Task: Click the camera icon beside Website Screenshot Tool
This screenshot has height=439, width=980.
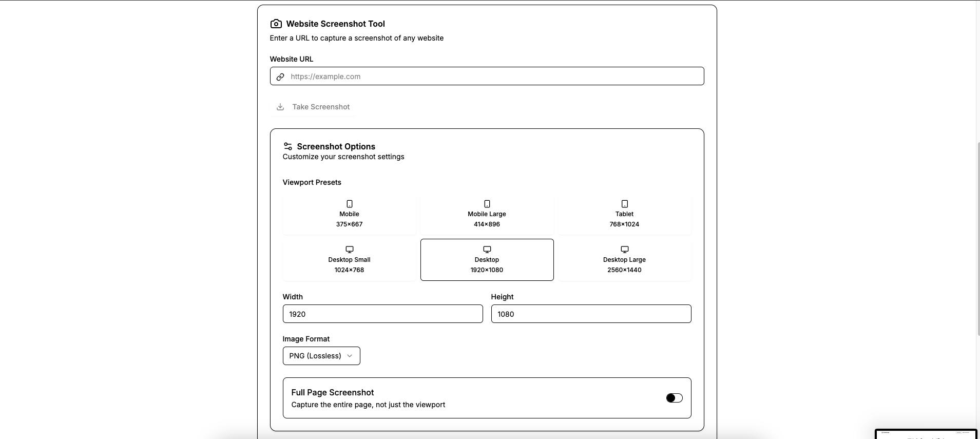Action: point(276,24)
